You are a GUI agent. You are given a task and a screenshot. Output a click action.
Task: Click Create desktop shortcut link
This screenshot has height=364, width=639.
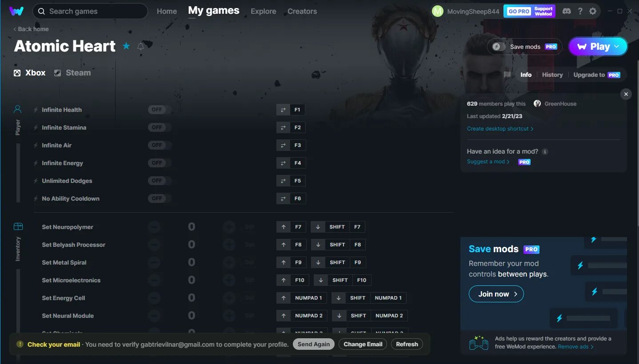point(500,129)
